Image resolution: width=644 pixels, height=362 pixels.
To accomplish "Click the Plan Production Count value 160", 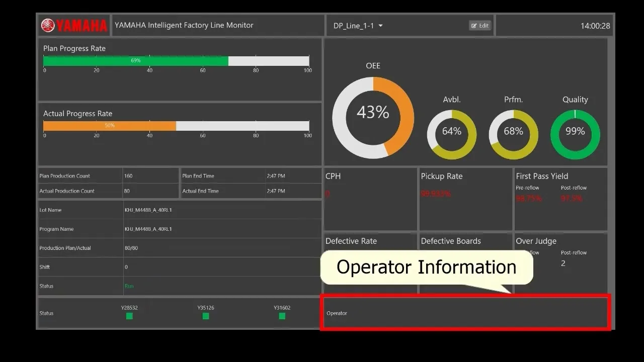I will coord(128,176).
